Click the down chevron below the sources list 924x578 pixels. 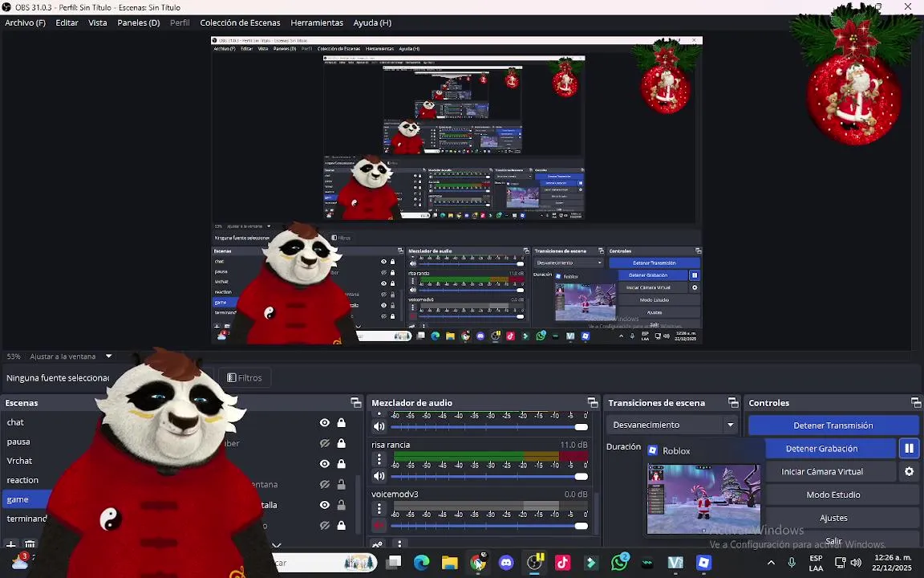click(277, 545)
